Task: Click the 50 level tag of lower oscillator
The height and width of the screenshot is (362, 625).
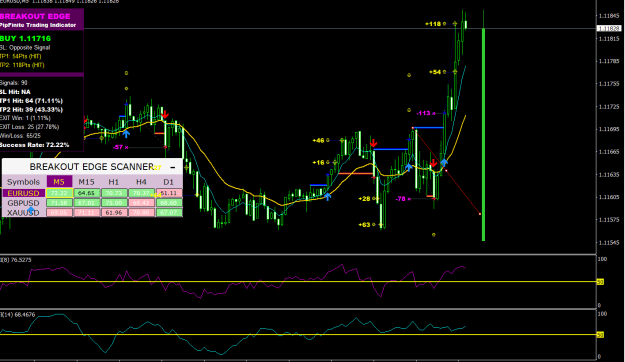Action: click(x=600, y=335)
